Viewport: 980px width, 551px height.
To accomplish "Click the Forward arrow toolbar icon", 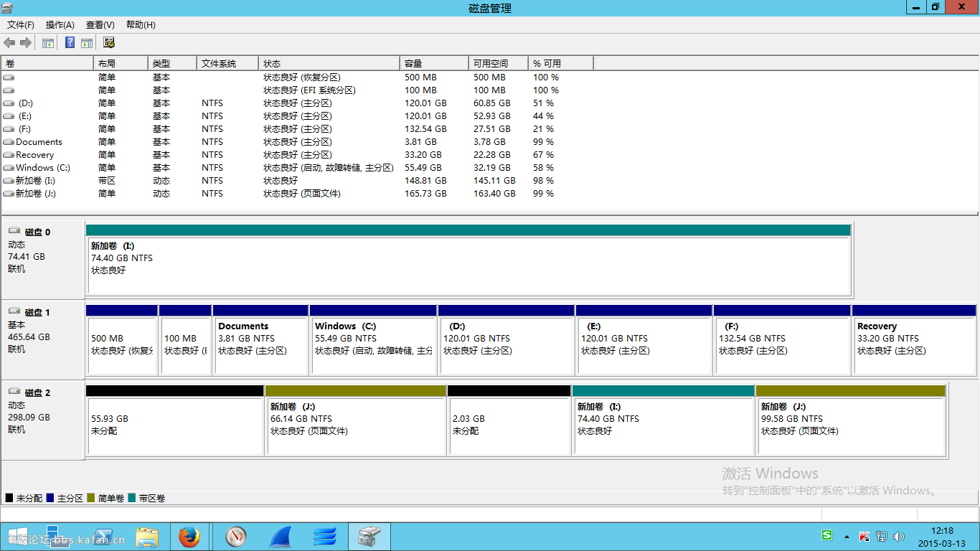I will 26,43.
